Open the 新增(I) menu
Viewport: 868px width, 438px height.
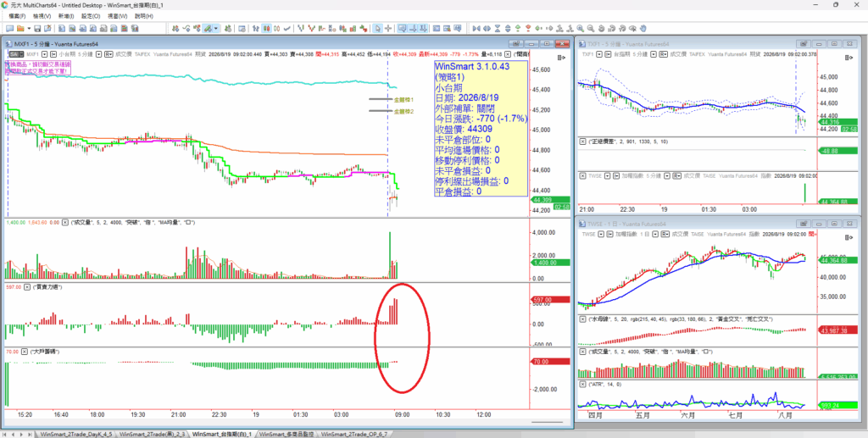65,16
